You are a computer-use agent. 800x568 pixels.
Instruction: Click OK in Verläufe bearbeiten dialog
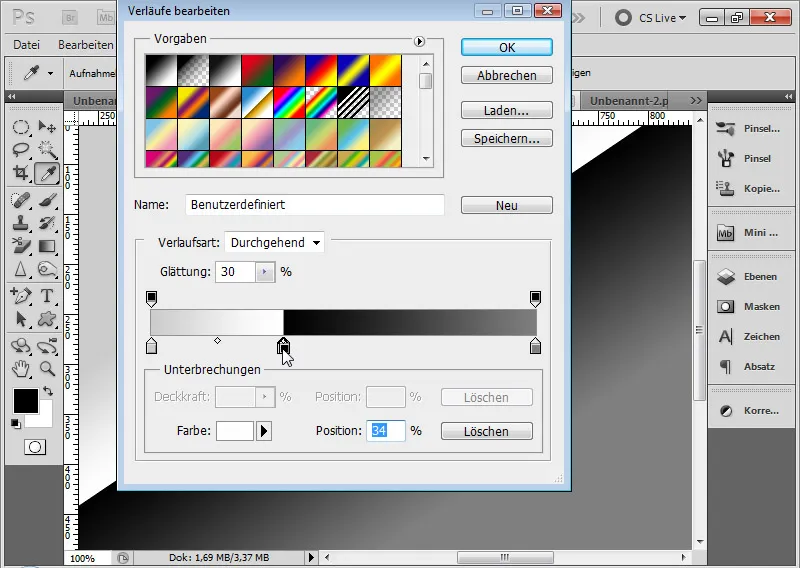tap(507, 47)
